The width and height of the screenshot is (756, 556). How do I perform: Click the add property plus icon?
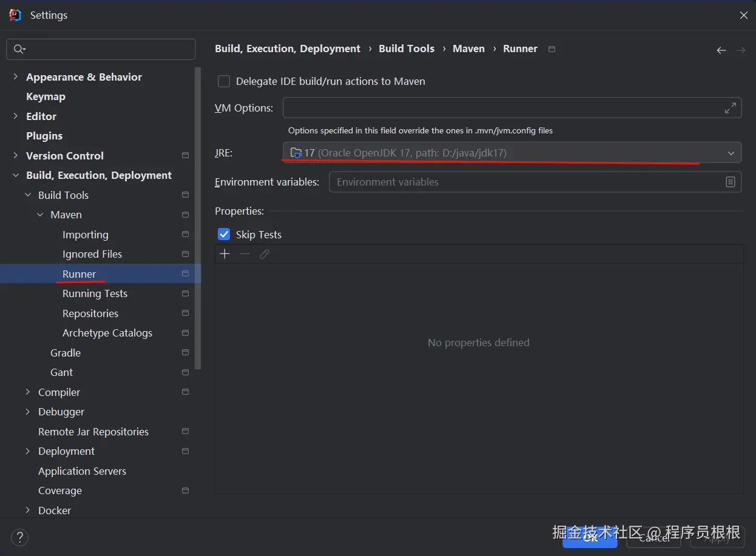[224, 254]
